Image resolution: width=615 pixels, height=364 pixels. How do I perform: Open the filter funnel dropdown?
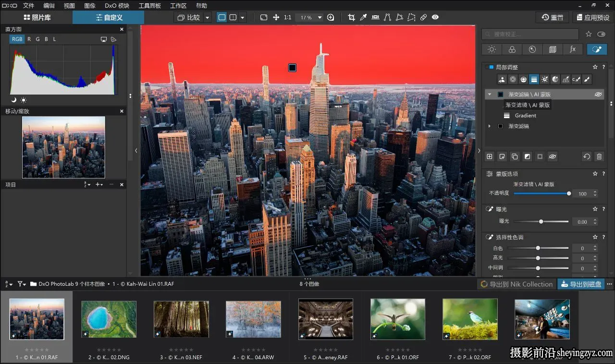click(x=22, y=284)
